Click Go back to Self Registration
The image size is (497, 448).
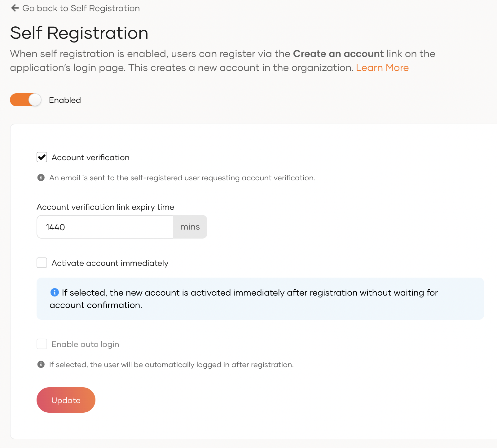tap(81, 8)
